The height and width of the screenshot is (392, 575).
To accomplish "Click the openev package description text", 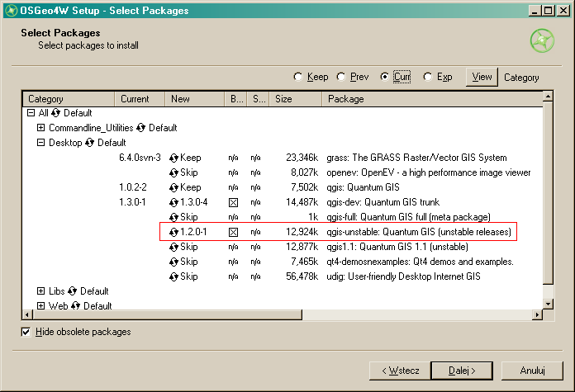I will coord(428,172).
